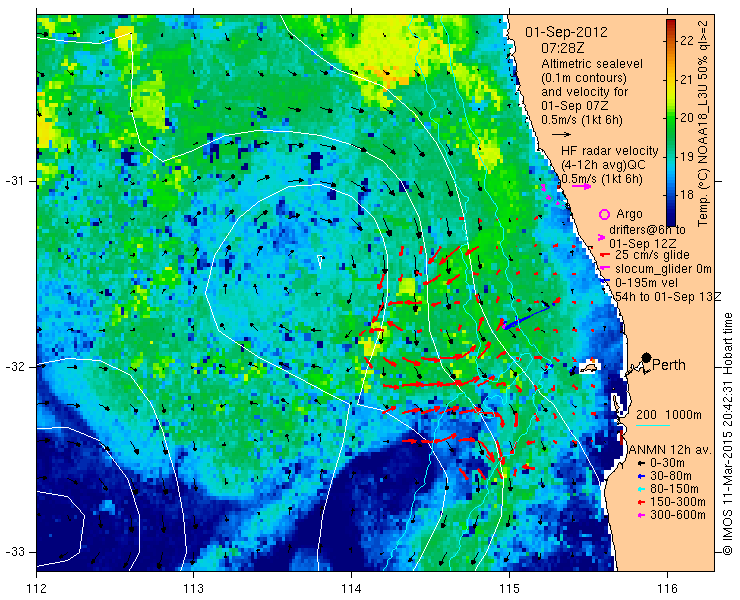Click the Perth city label
The width and height of the screenshot is (740, 600).
click(x=669, y=365)
